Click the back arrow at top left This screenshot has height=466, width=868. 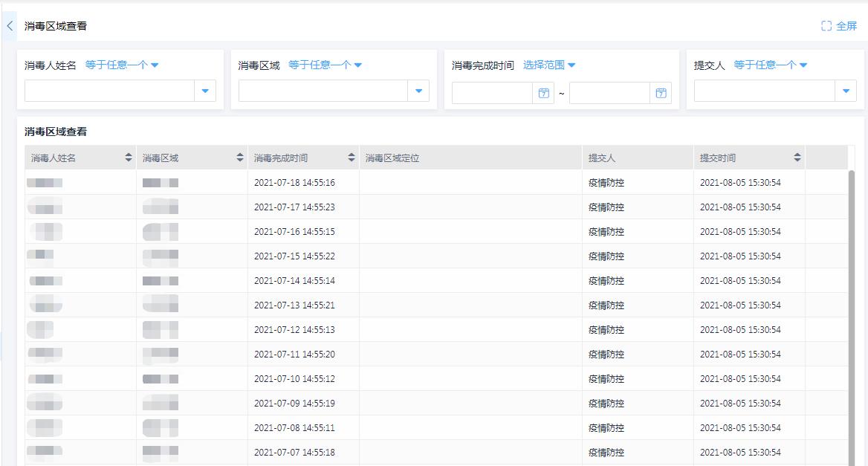(x=9, y=25)
